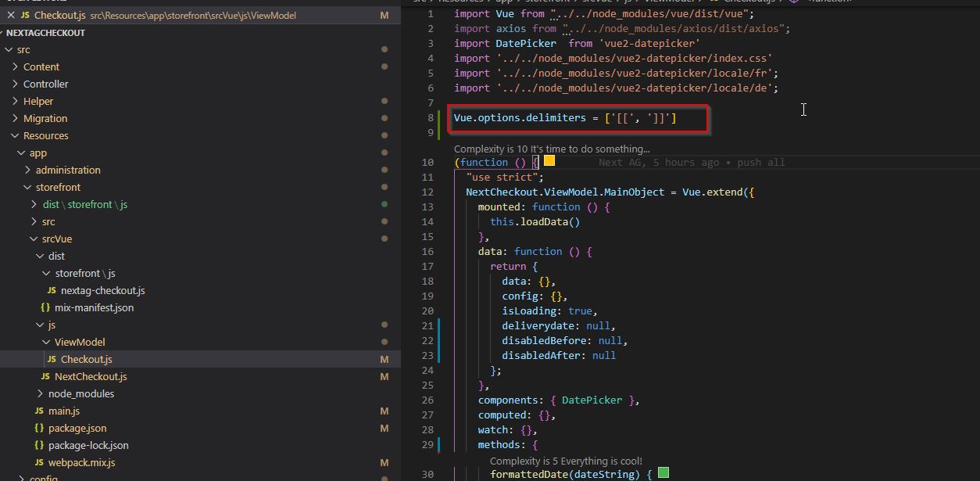Click 'disabledBefore: null' on line 22

(562, 340)
